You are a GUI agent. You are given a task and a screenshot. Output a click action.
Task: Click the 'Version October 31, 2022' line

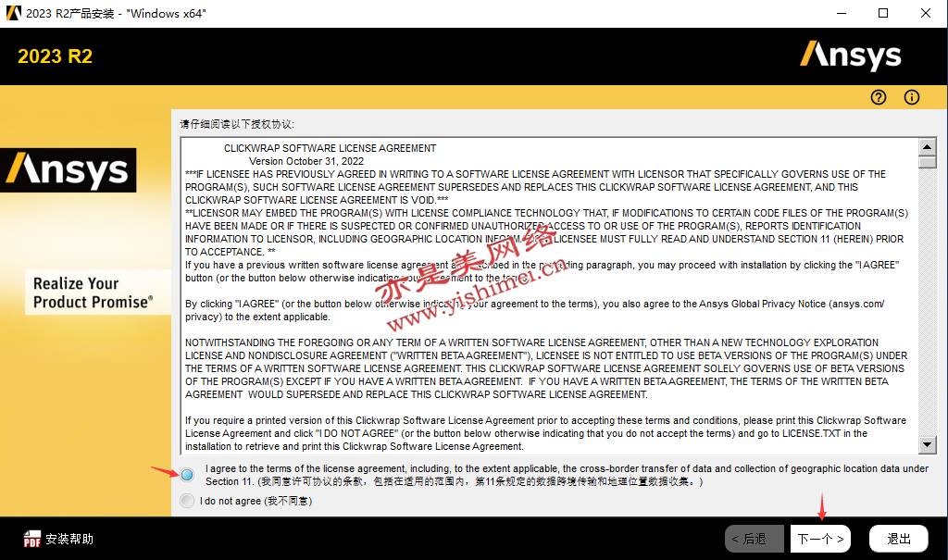click(x=306, y=161)
